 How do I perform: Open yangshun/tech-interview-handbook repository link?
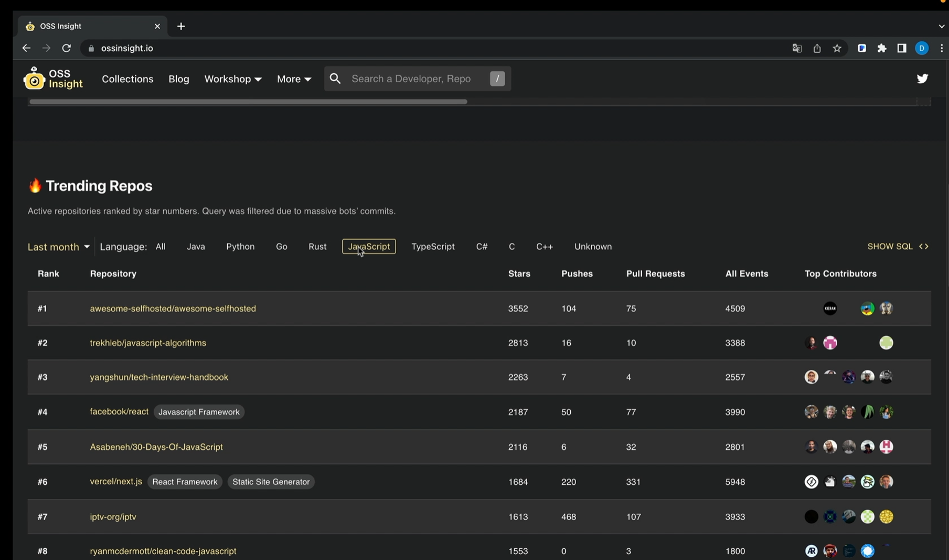point(159,377)
